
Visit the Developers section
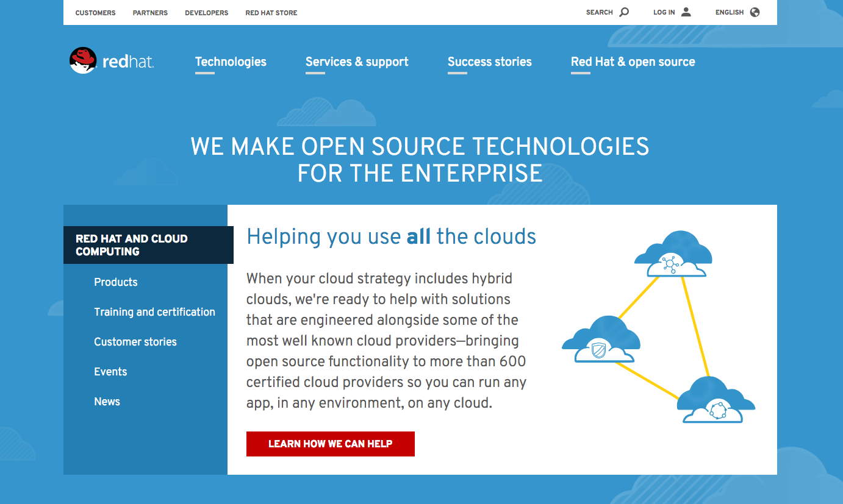207,13
